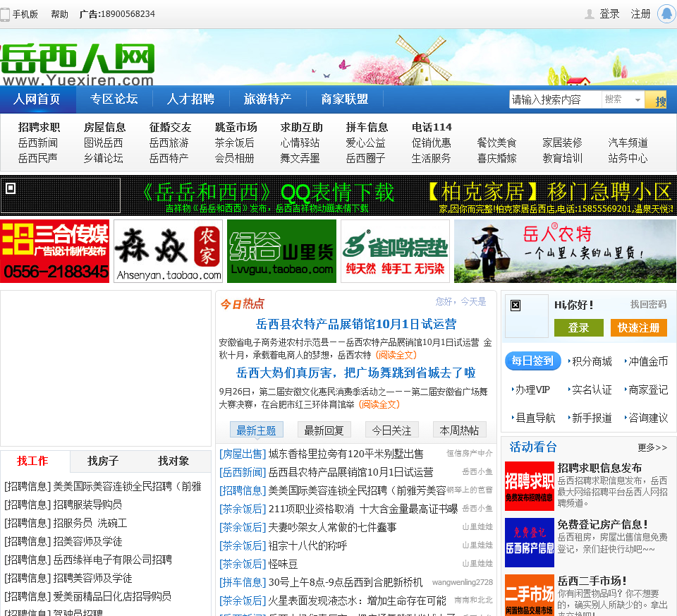Click the red 招聘求职 activity thumbnail
This screenshot has width=677, height=616.
pos(530,486)
